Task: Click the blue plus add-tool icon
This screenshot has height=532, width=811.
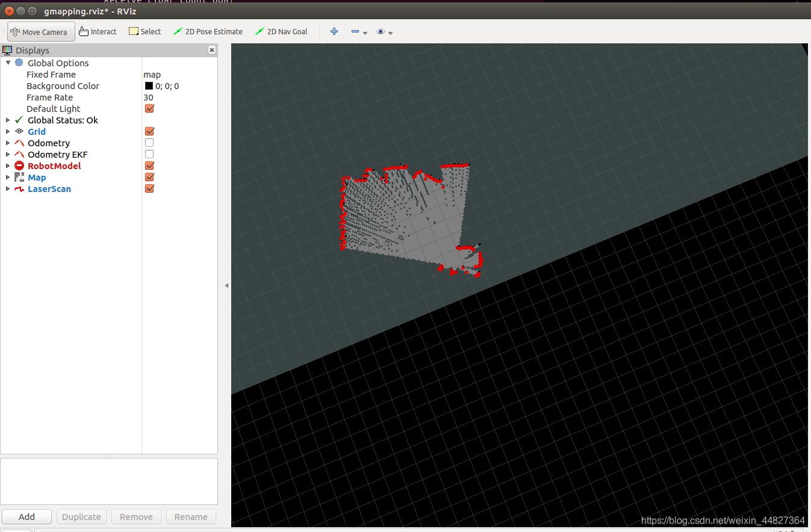Action: [334, 31]
